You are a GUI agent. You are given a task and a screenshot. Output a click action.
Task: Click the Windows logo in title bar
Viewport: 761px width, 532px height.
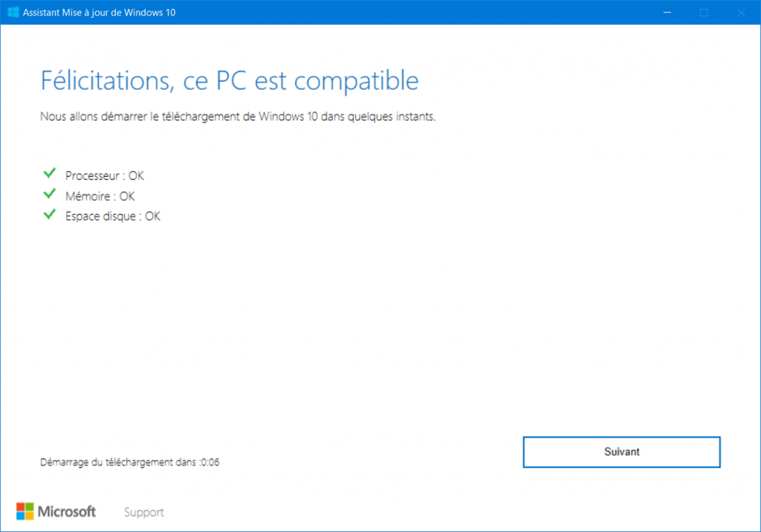[x=13, y=12]
